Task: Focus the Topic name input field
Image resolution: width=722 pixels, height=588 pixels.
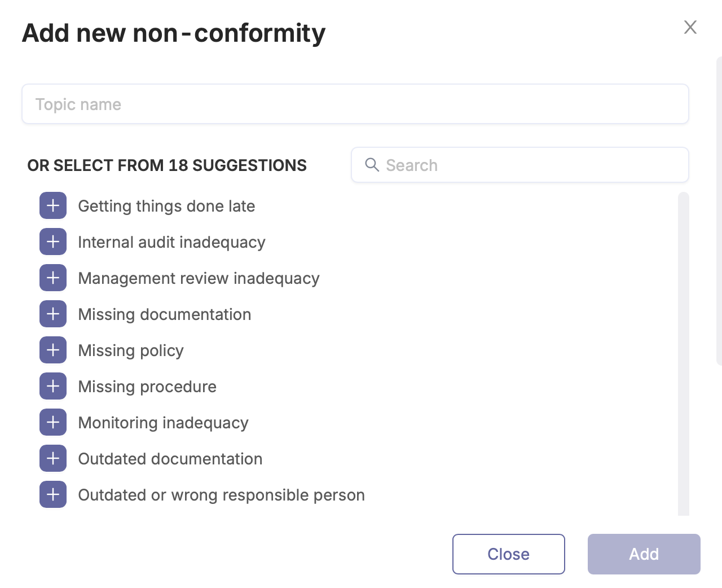Action: (x=355, y=104)
